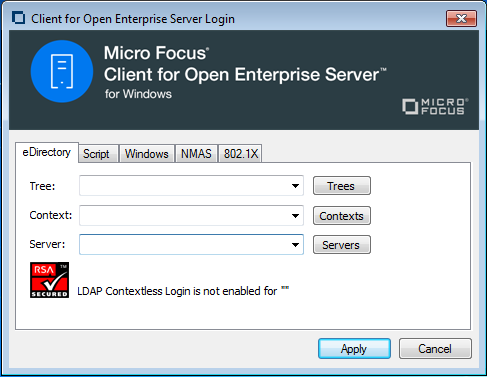The height and width of the screenshot is (377, 487).
Task: Apply the login settings
Action: [x=354, y=349]
